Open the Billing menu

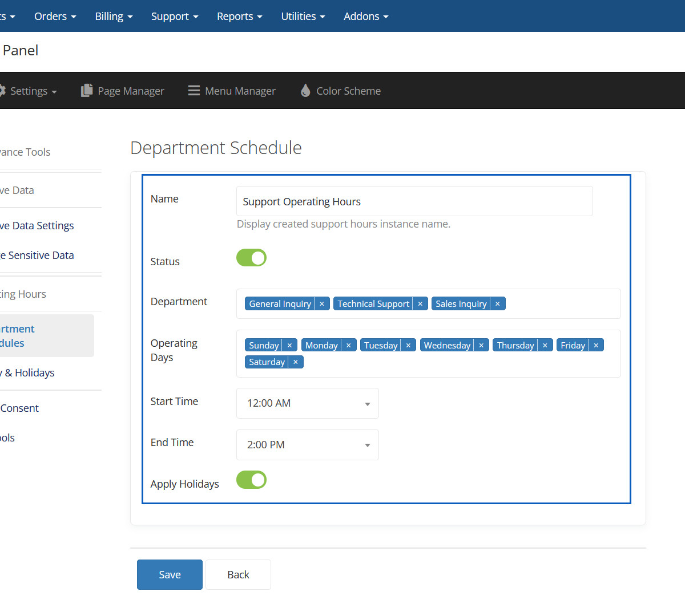point(114,16)
